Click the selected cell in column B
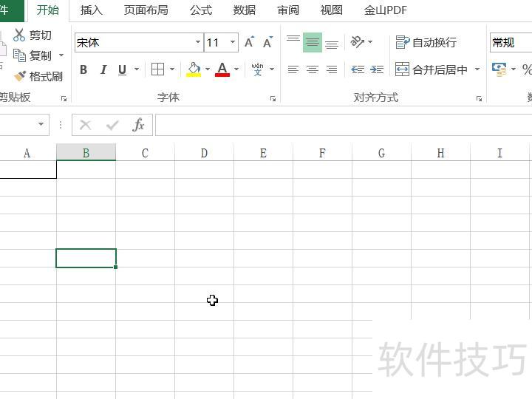 (86, 258)
